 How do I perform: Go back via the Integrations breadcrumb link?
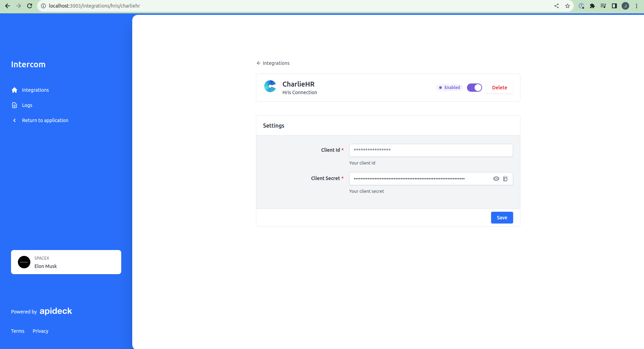pos(273,63)
